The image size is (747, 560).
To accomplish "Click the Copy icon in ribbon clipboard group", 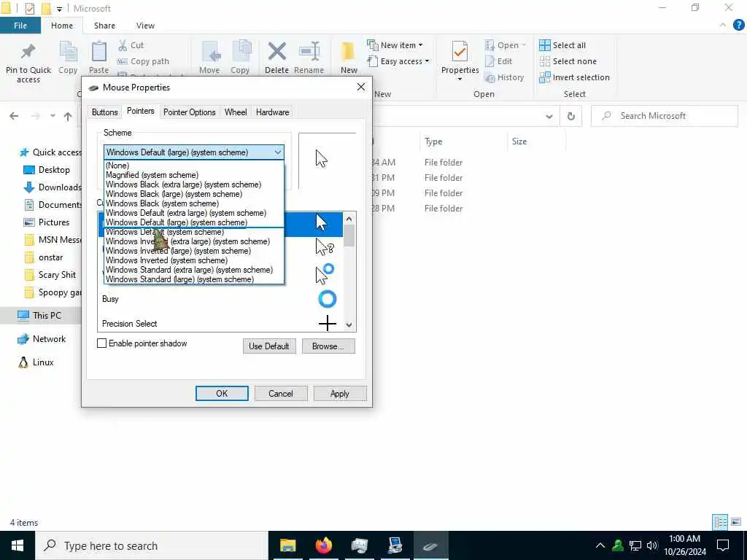I will point(68,52).
